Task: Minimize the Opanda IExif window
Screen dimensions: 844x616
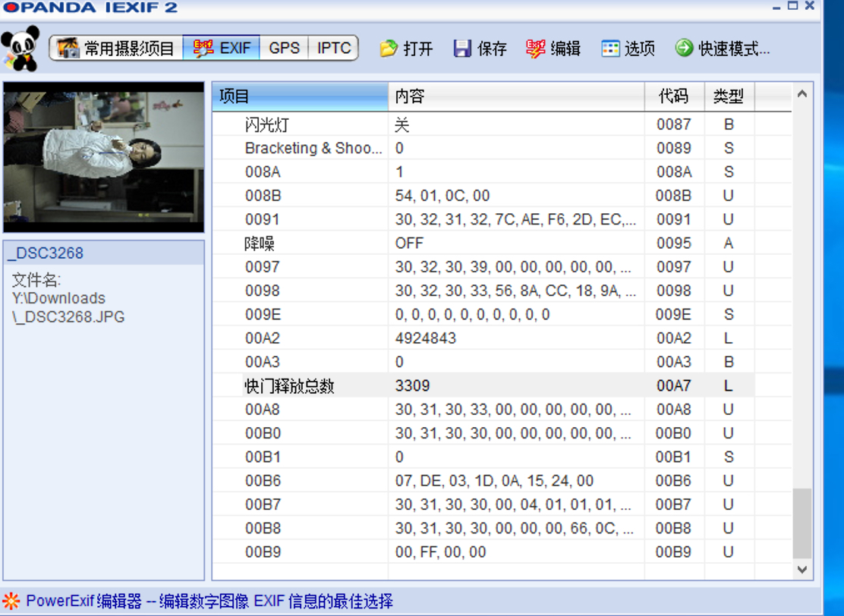Action: [x=776, y=7]
